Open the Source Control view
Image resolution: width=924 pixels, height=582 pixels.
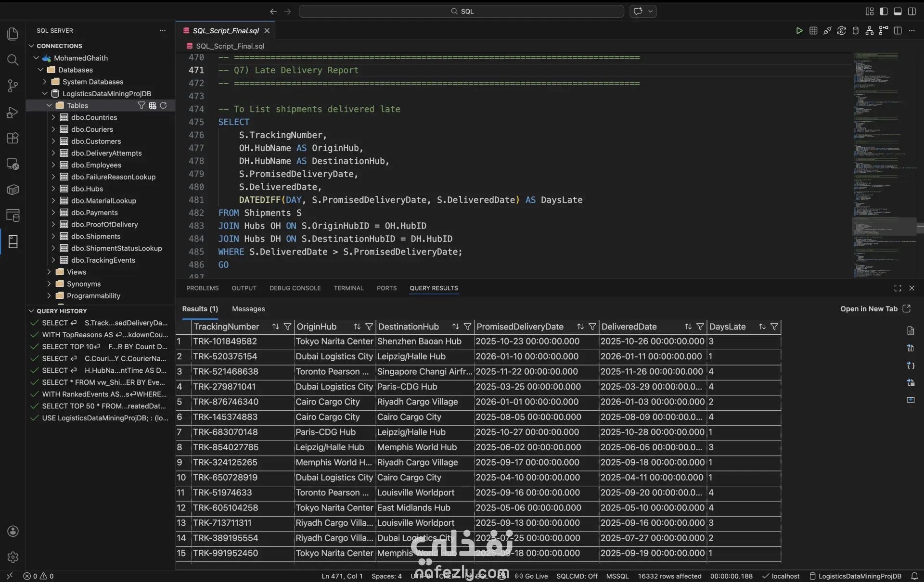point(13,86)
